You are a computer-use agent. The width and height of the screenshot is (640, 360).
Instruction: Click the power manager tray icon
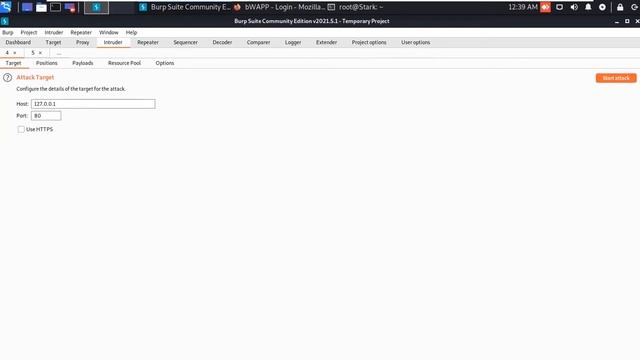tap(602, 7)
